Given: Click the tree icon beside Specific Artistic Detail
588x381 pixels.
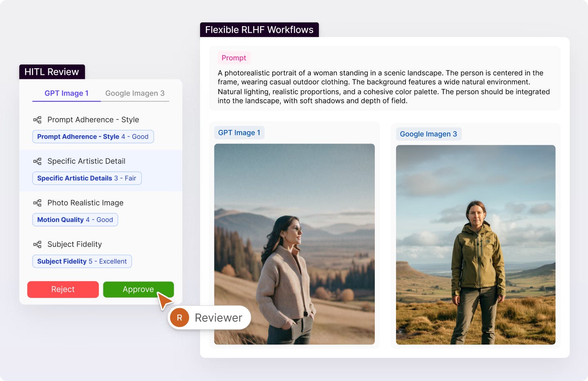Looking at the screenshot, I should click(x=37, y=161).
